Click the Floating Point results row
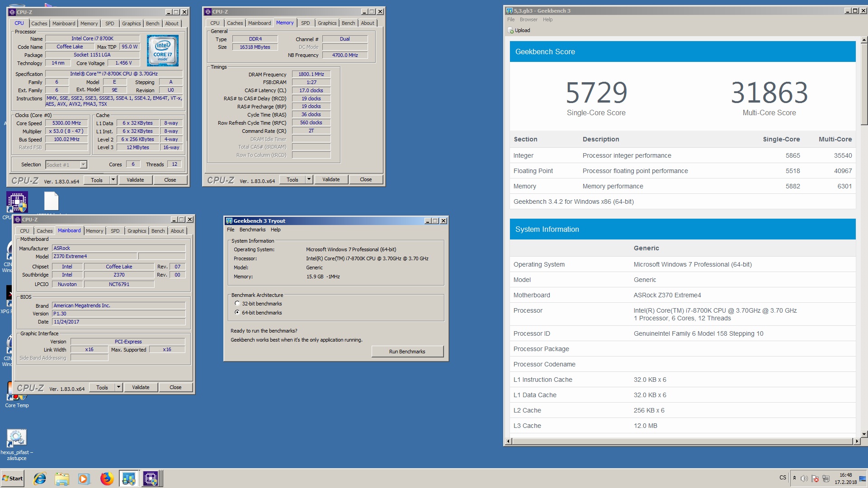This screenshot has width=868, height=488. [x=683, y=171]
